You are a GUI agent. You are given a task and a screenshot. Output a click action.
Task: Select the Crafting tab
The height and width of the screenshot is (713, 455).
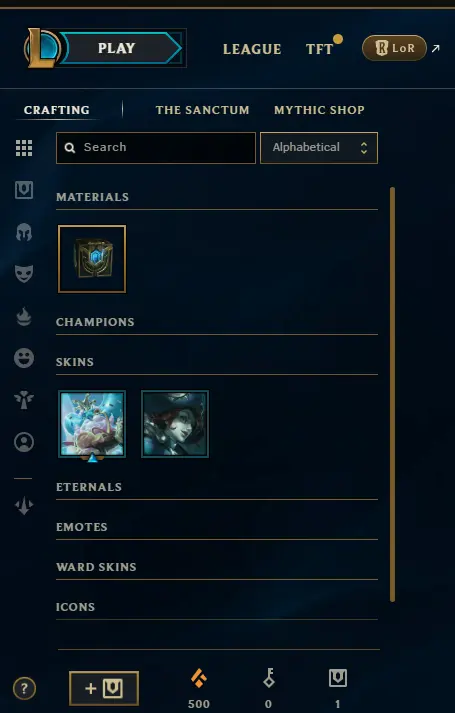(57, 110)
